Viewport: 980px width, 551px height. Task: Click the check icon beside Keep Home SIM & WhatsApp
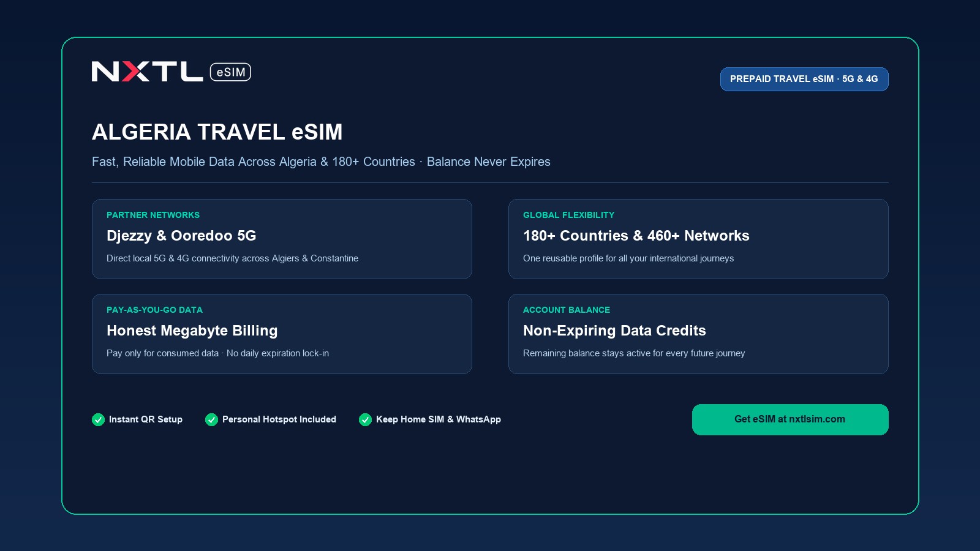point(365,419)
